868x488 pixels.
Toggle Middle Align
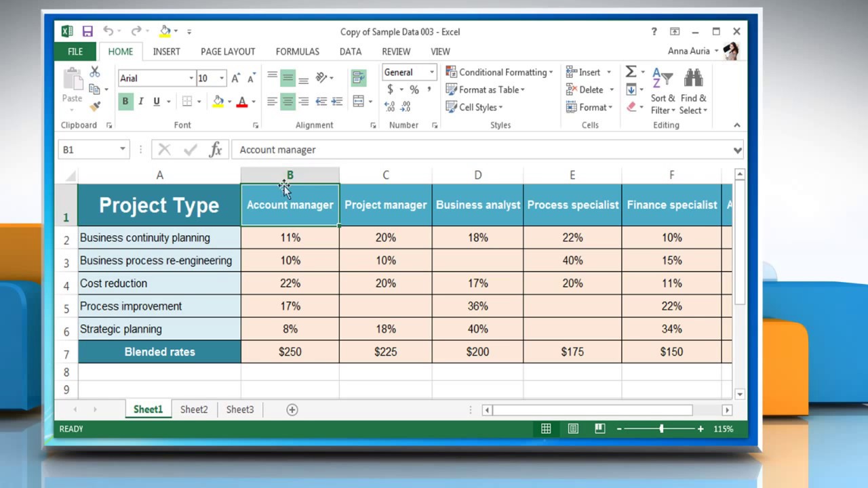coord(288,78)
